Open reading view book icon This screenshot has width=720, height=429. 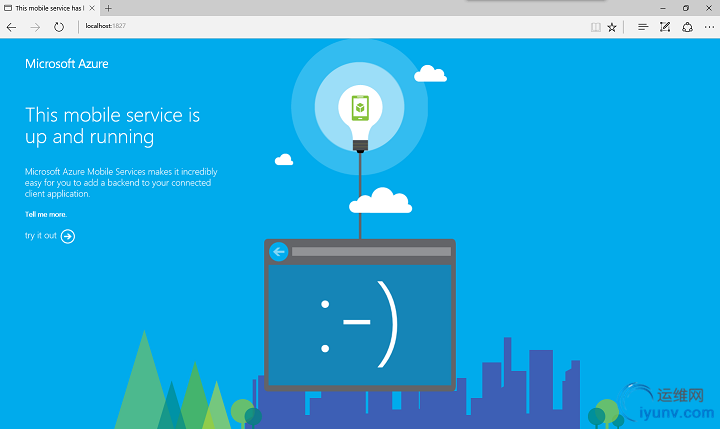tap(596, 28)
